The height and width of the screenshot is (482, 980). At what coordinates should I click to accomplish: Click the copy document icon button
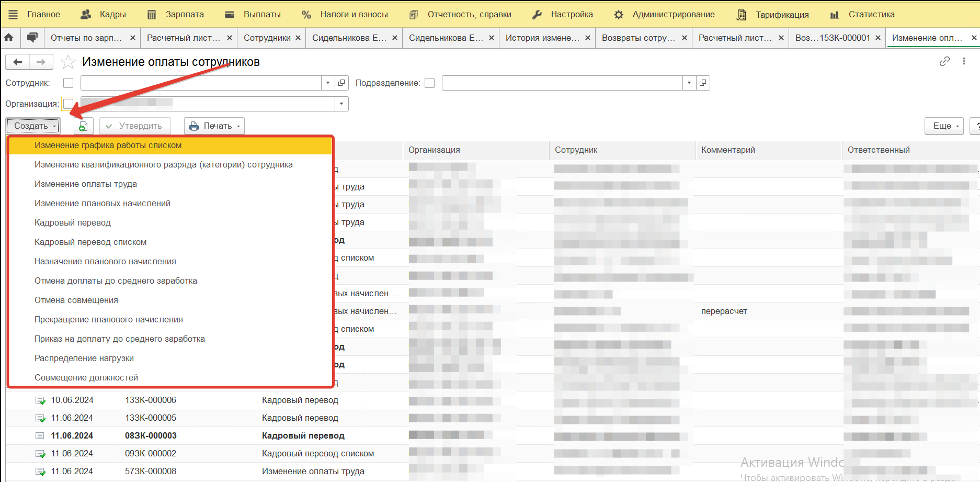click(x=83, y=126)
